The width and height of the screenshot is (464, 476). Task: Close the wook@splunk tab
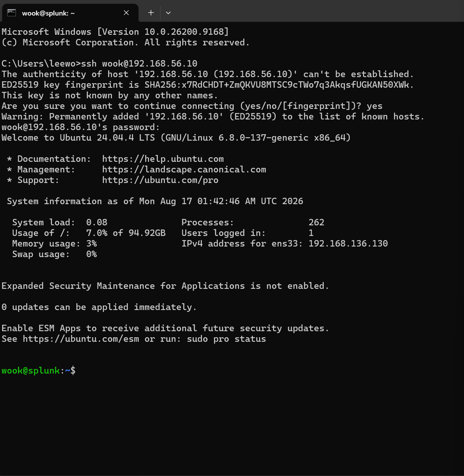coord(126,13)
